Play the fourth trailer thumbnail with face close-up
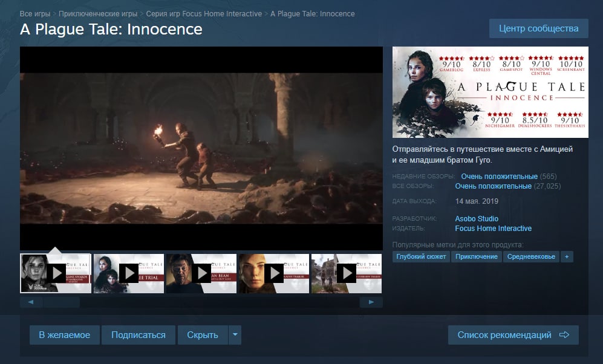 click(274, 273)
